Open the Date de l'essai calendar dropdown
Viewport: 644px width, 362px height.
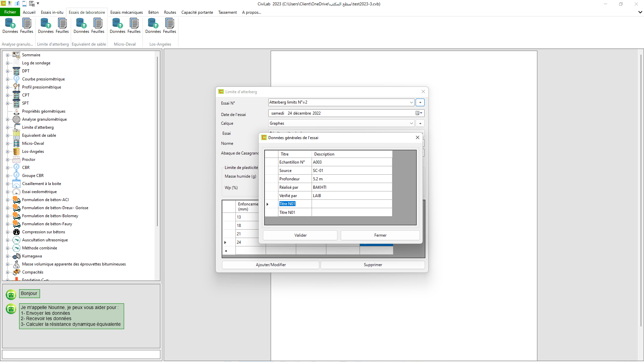[419, 113]
